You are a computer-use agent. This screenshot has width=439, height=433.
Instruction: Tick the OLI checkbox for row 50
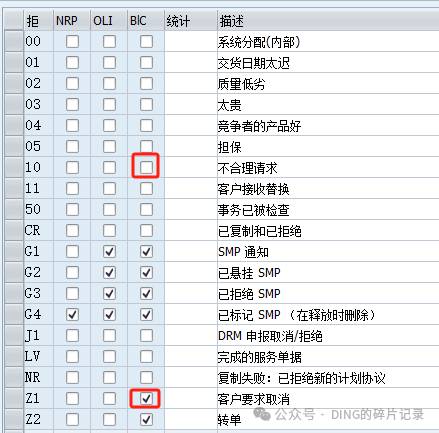(x=109, y=210)
